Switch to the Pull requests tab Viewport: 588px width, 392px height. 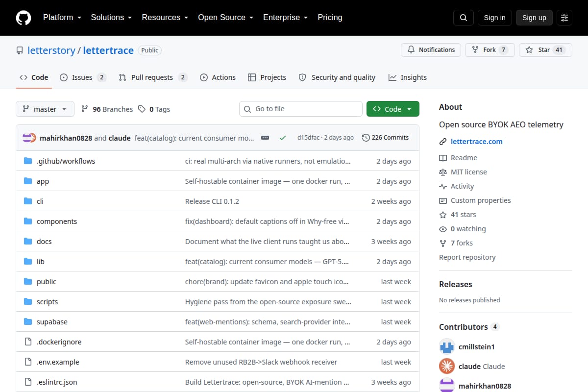(153, 77)
